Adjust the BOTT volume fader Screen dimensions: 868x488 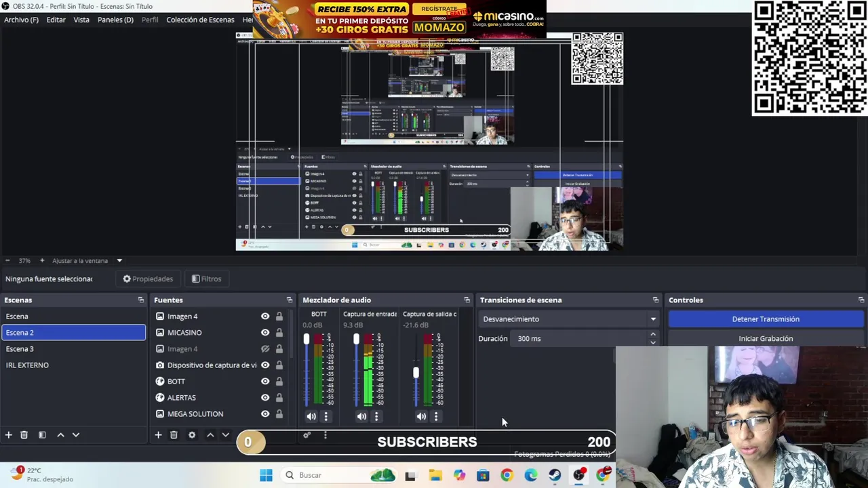307,339
